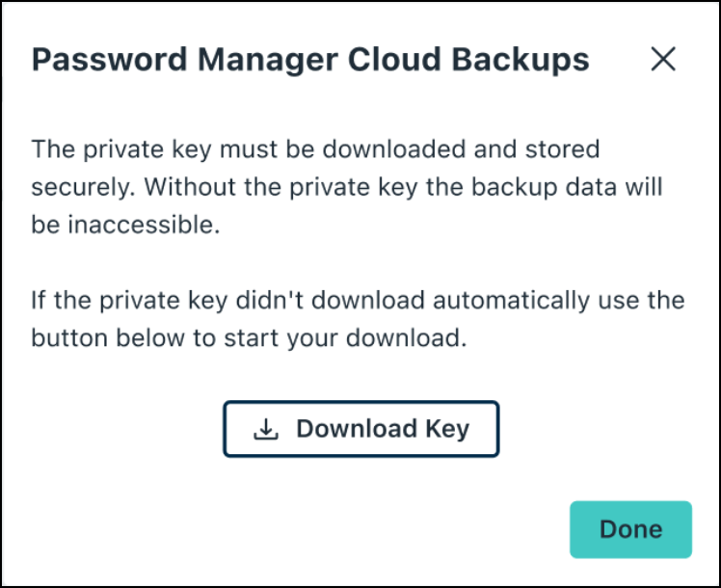The image size is (721, 588).
Task: Click the automatic download instruction paragraph
Action: (357, 320)
